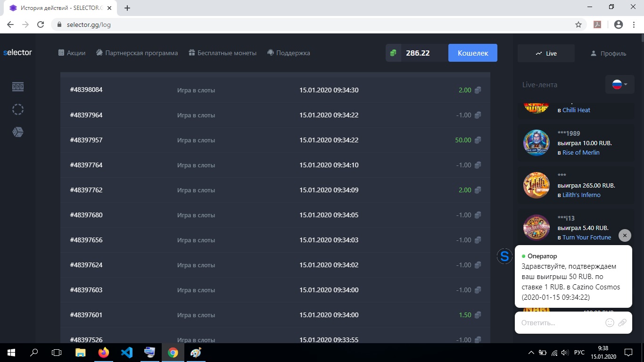
Task: Close the operator chat popup
Action: click(x=625, y=235)
